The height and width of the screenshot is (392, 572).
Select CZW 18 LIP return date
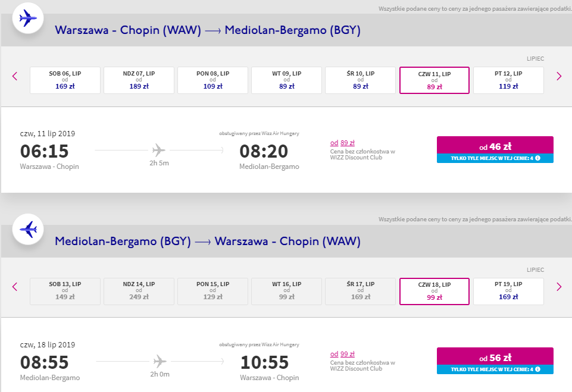(x=435, y=291)
